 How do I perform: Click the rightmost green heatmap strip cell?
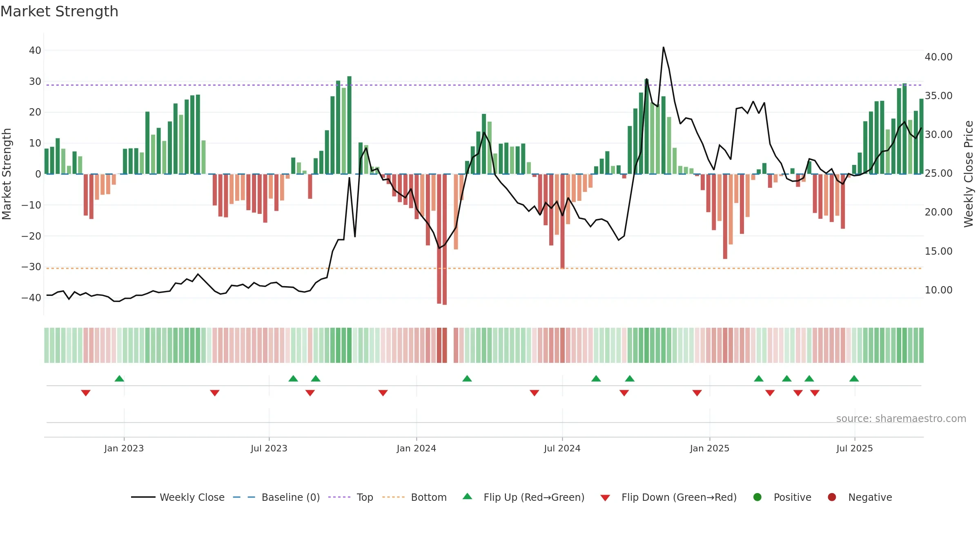coord(921,345)
